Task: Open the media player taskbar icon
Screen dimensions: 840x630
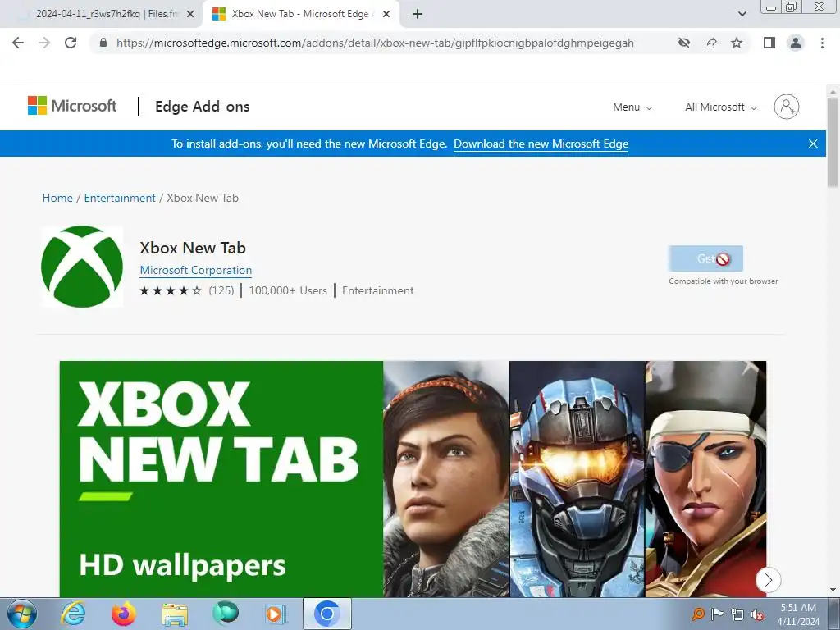Action: pos(276,614)
